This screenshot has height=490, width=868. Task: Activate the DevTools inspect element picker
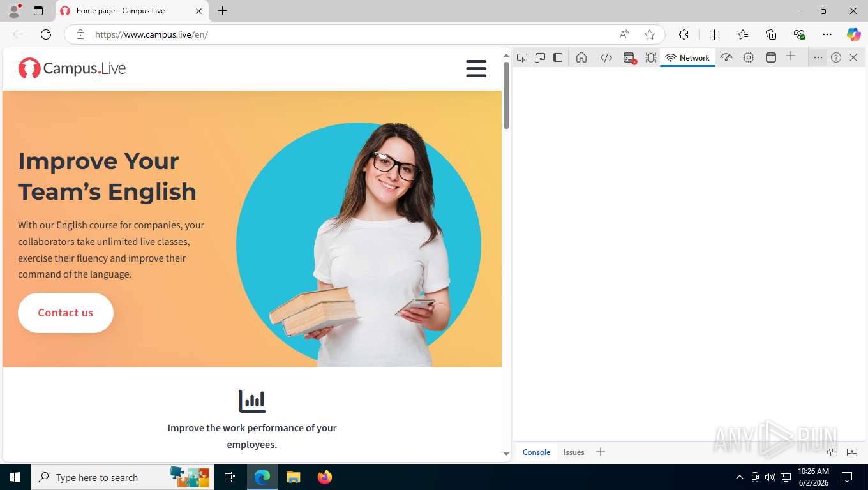522,57
